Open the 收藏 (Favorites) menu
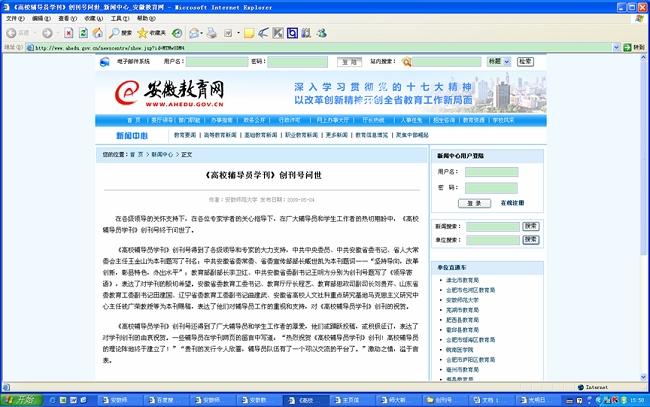This screenshot has width=650, height=407. pos(93,19)
